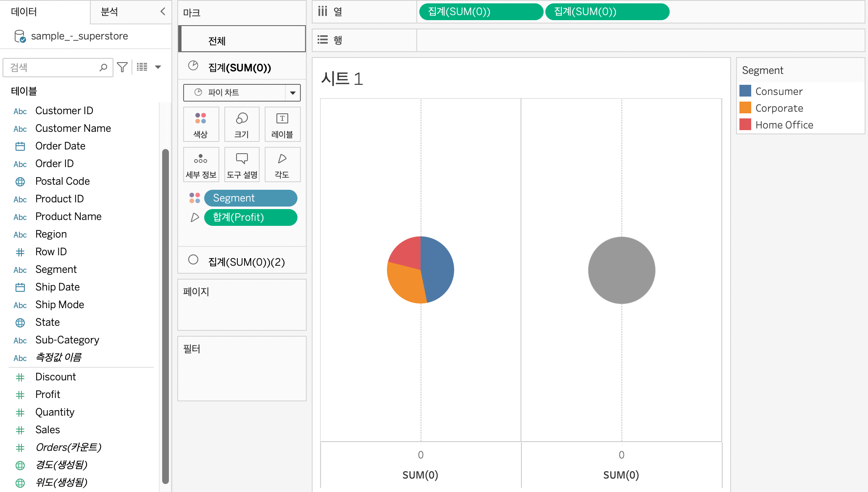Click the 합계(Profit) angle pill
The width and height of the screenshot is (868, 492).
[x=250, y=217]
